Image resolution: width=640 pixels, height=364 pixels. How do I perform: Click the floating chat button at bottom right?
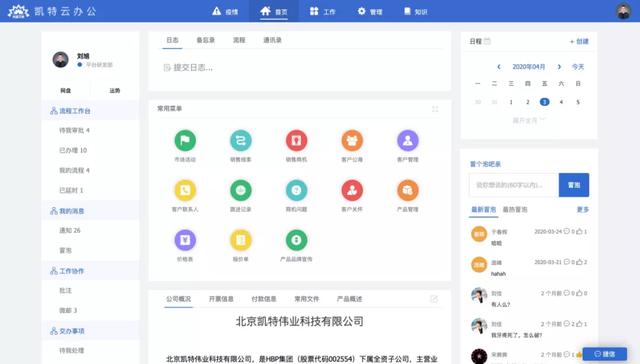point(605,354)
